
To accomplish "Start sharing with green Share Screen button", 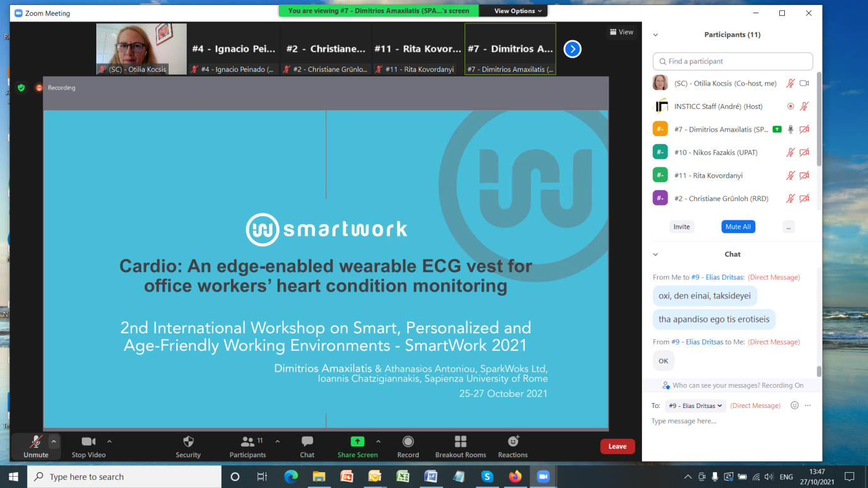I will pyautogui.click(x=358, y=446).
